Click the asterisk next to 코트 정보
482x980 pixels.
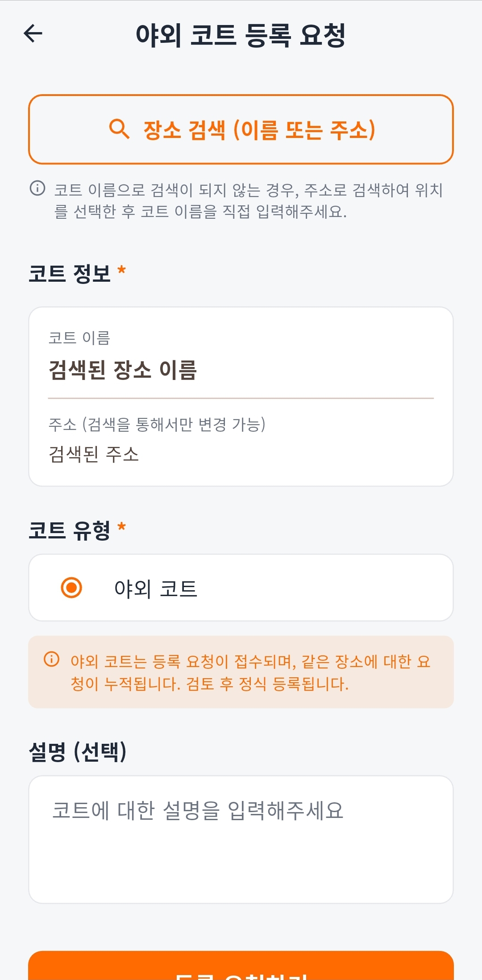[x=121, y=270]
